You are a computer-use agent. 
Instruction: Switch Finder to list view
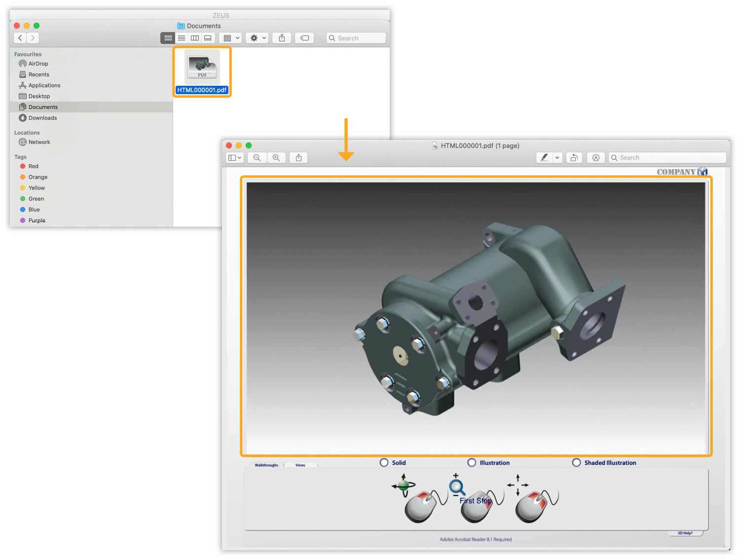tap(182, 38)
